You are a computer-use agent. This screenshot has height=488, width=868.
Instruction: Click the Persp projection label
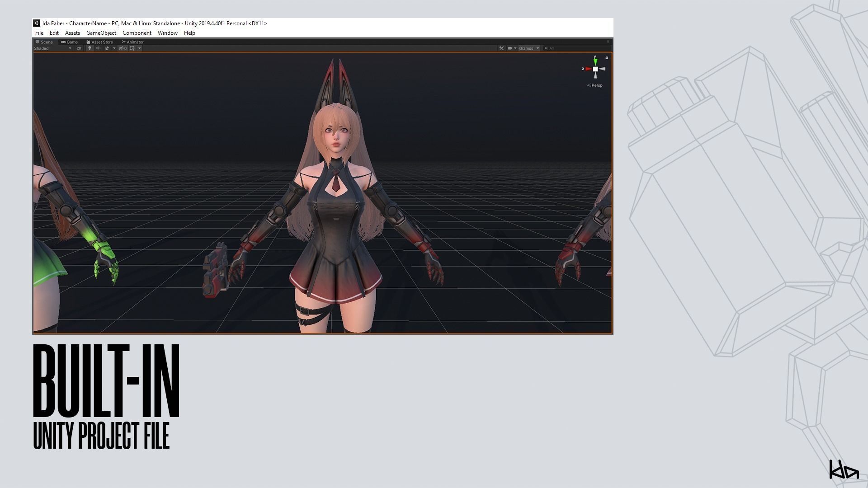[x=596, y=85]
